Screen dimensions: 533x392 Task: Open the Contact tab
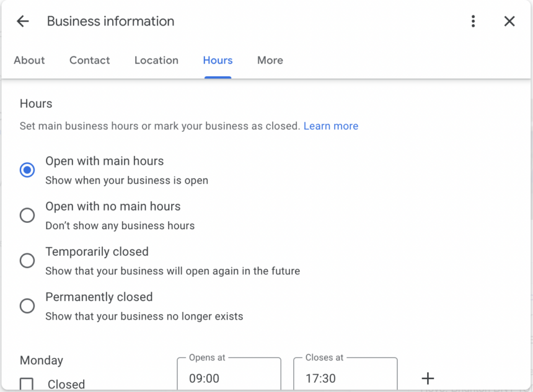(89, 60)
